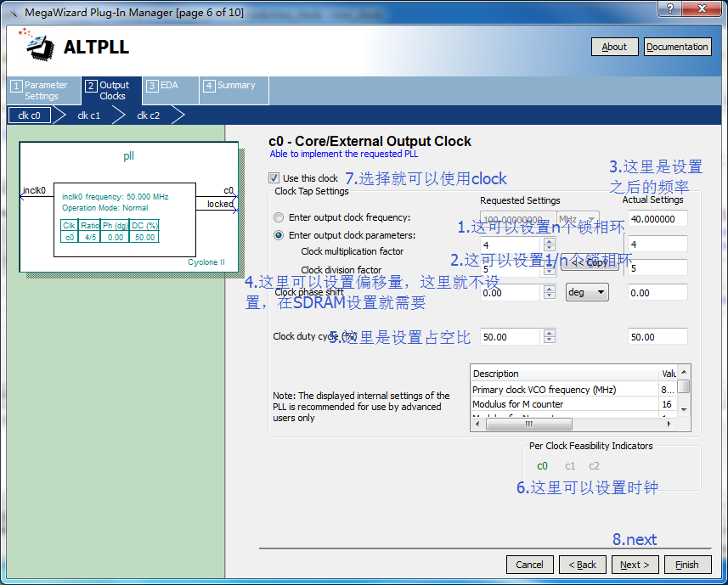The image size is (728, 585).
Task: Decrease clock duty cycle with down arrow
Action: 550,340
